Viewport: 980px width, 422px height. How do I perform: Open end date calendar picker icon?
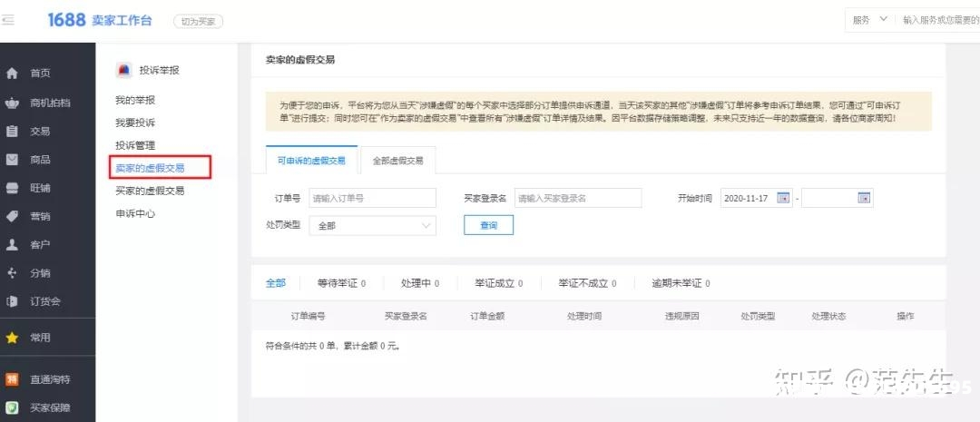click(863, 199)
